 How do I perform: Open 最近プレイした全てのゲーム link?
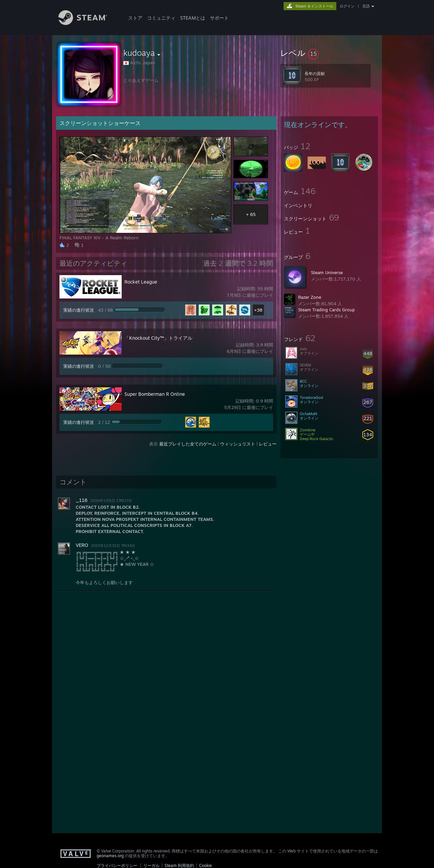coord(188,444)
